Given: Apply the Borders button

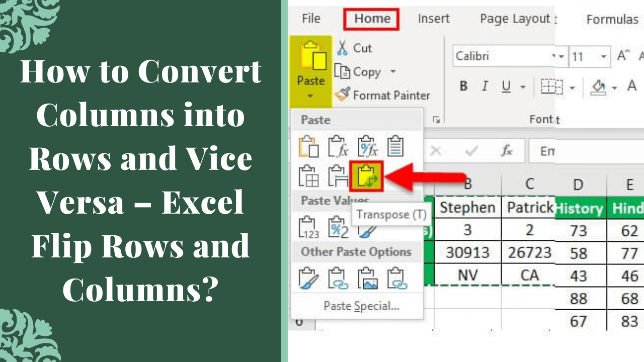Looking at the screenshot, I should [551, 87].
